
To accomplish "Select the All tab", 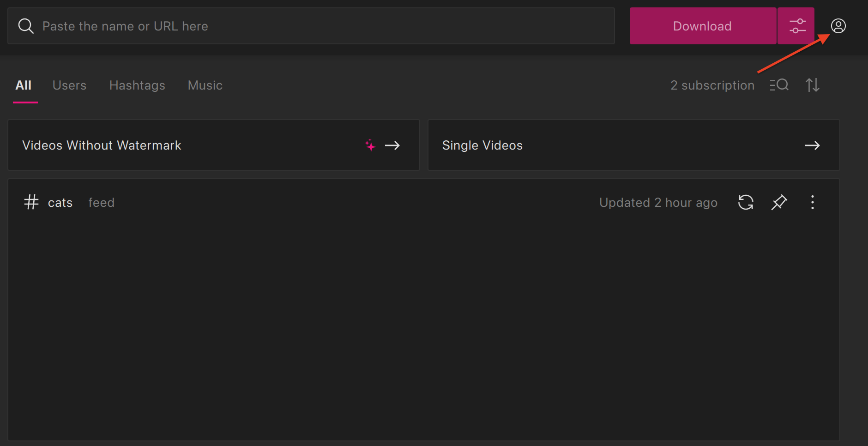I will click(x=24, y=85).
